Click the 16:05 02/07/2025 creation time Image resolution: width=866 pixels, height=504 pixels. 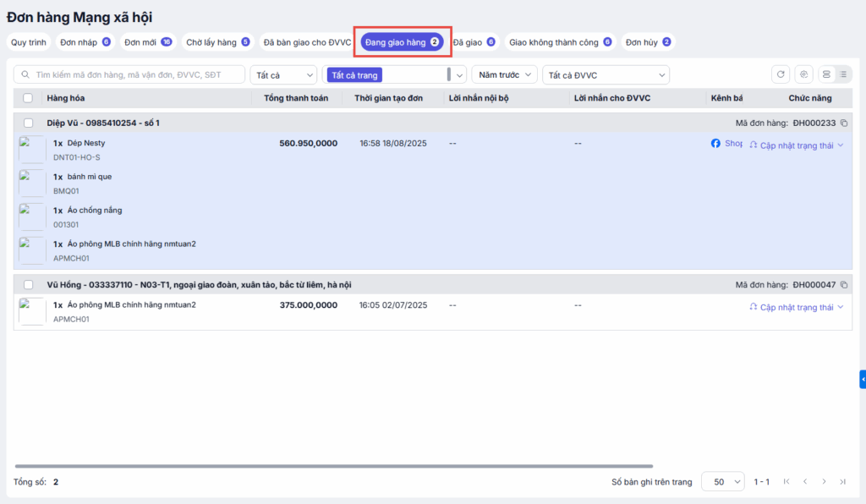(x=393, y=305)
